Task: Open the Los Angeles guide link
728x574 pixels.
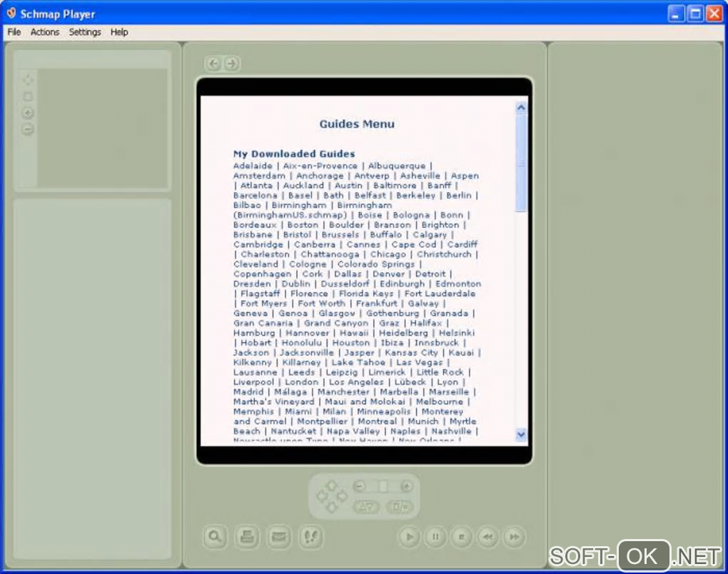Action: click(356, 382)
